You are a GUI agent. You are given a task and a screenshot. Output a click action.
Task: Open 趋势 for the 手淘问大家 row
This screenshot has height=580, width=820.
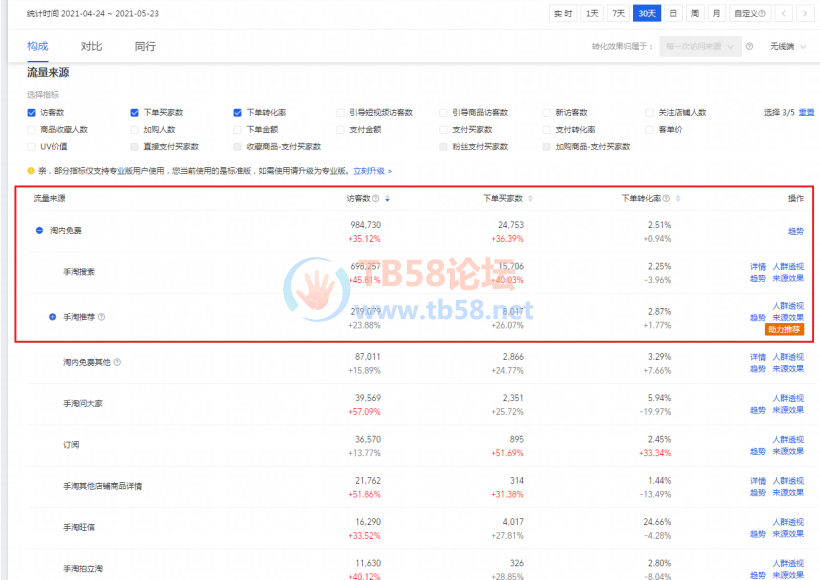758,410
